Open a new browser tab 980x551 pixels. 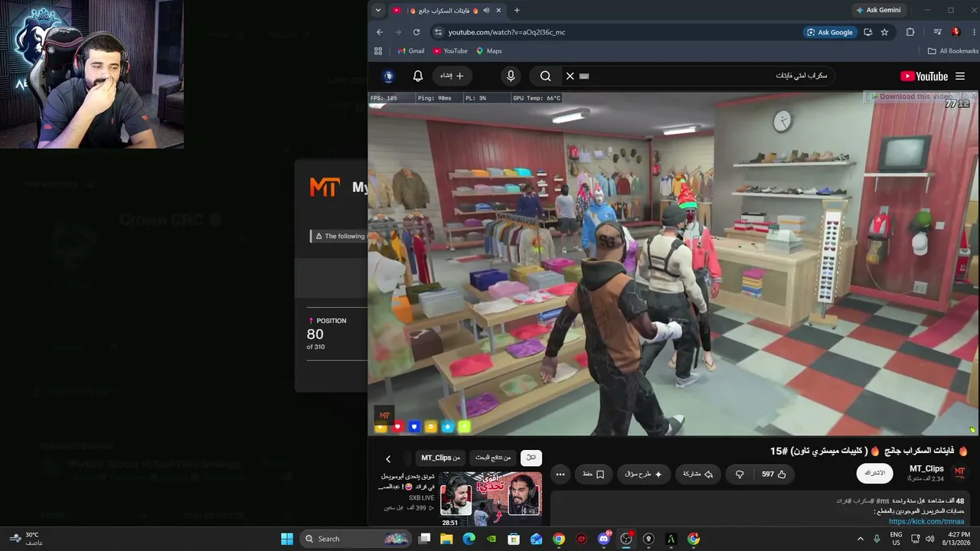tap(517, 11)
